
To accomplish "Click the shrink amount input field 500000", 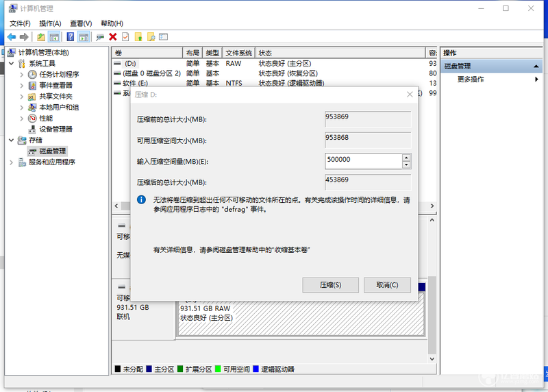I will tap(364, 161).
